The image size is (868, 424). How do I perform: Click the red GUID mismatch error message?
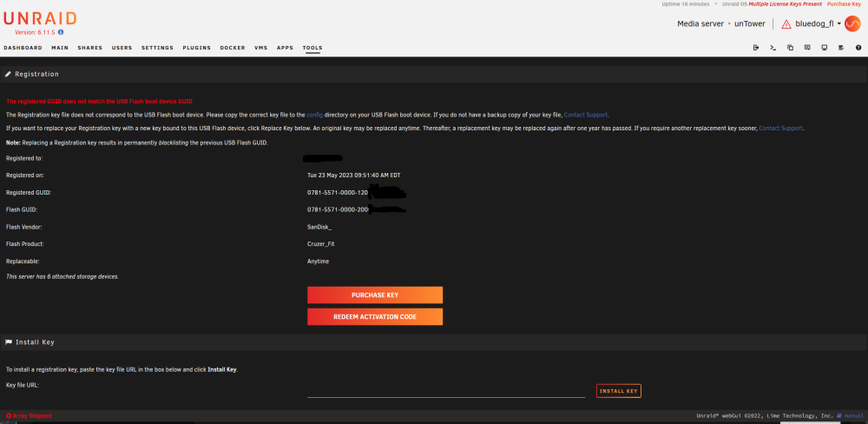pyautogui.click(x=99, y=102)
